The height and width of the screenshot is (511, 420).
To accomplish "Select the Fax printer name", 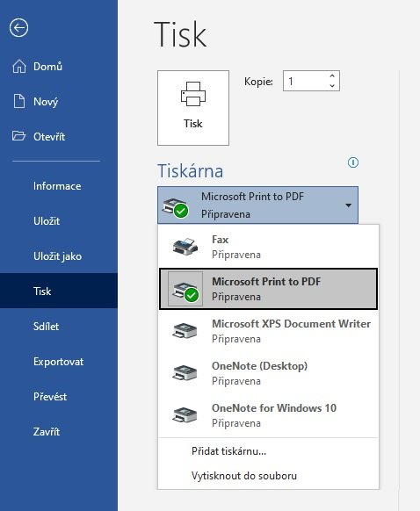I will [x=221, y=240].
